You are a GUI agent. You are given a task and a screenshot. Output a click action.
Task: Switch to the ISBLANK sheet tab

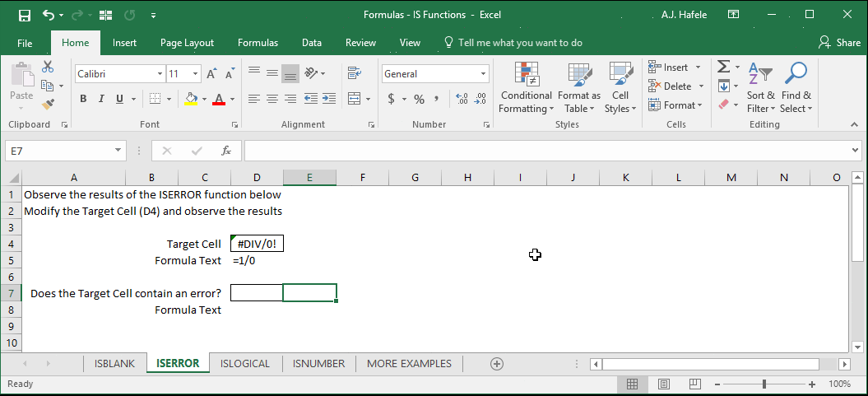click(x=114, y=364)
